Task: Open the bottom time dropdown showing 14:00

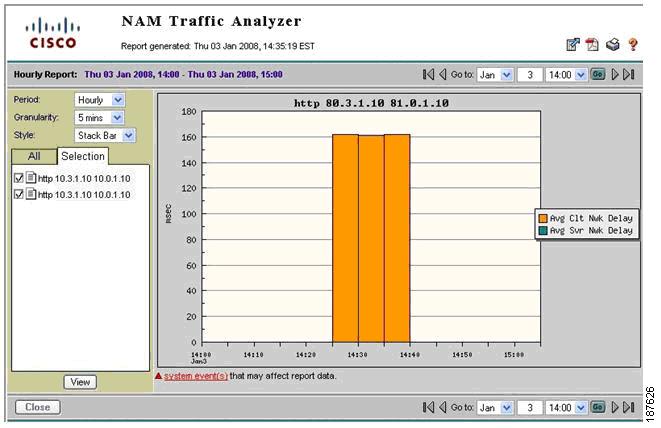Action: pos(566,408)
